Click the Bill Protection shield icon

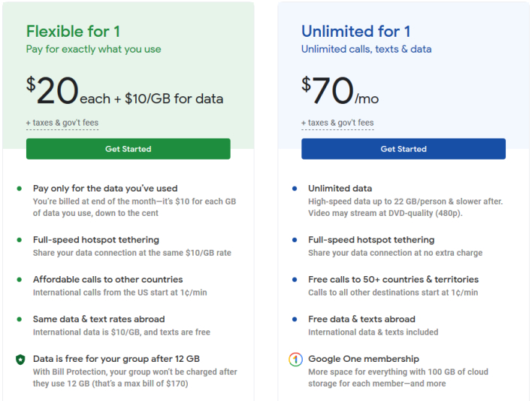point(21,359)
